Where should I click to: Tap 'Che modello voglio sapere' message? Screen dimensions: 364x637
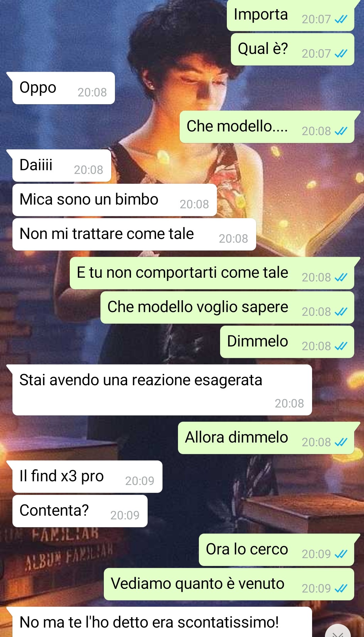click(x=227, y=307)
